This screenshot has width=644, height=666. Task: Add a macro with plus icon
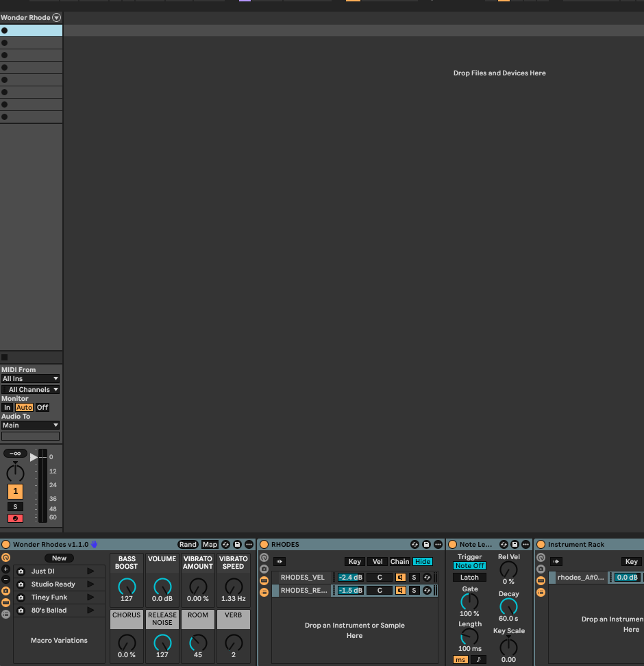click(x=6, y=569)
